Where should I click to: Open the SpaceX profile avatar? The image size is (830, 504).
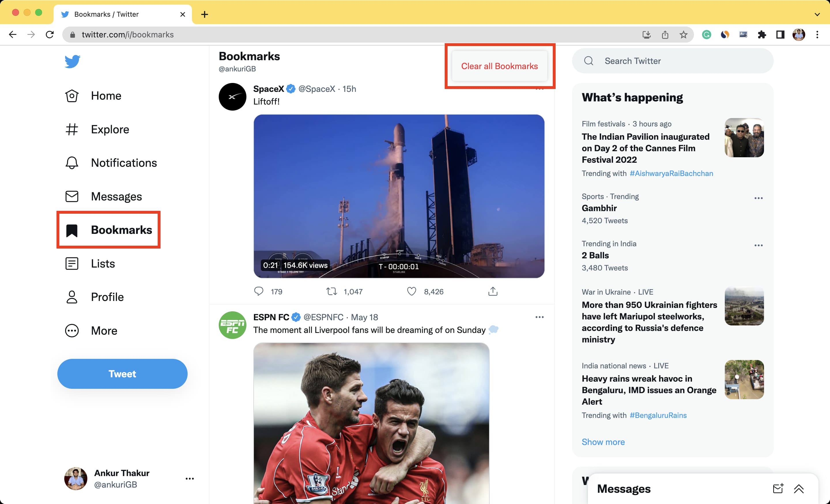pyautogui.click(x=232, y=97)
